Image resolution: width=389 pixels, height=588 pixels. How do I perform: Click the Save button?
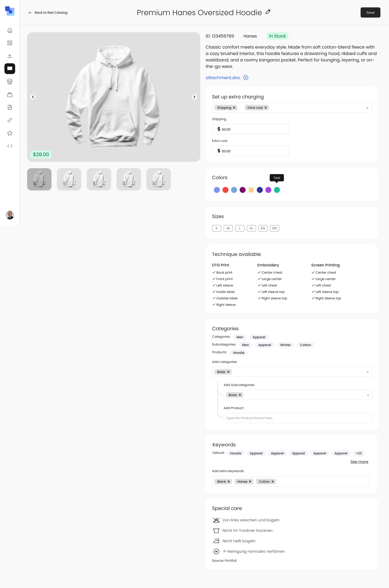coord(370,12)
